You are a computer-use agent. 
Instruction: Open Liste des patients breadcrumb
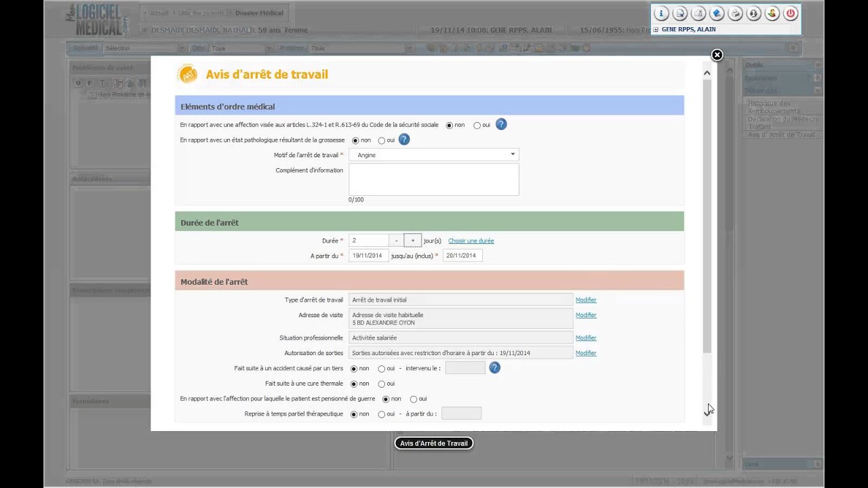click(201, 13)
